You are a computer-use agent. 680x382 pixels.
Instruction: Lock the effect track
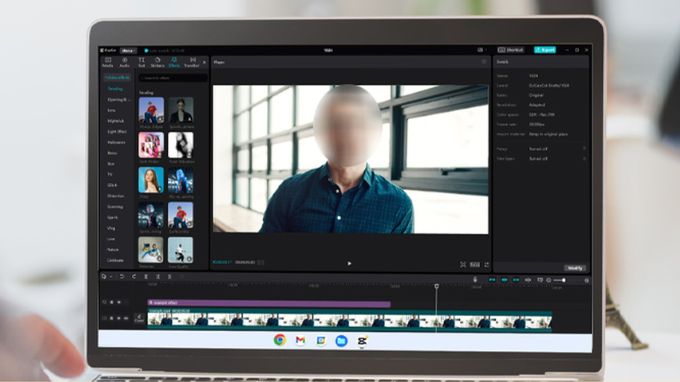(x=111, y=302)
